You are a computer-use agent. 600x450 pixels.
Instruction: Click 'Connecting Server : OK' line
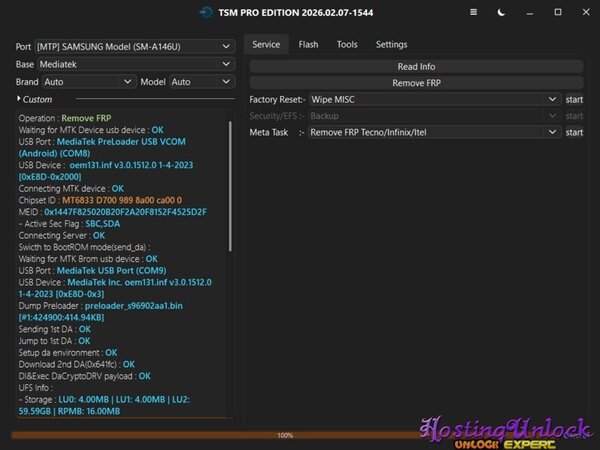62,235
